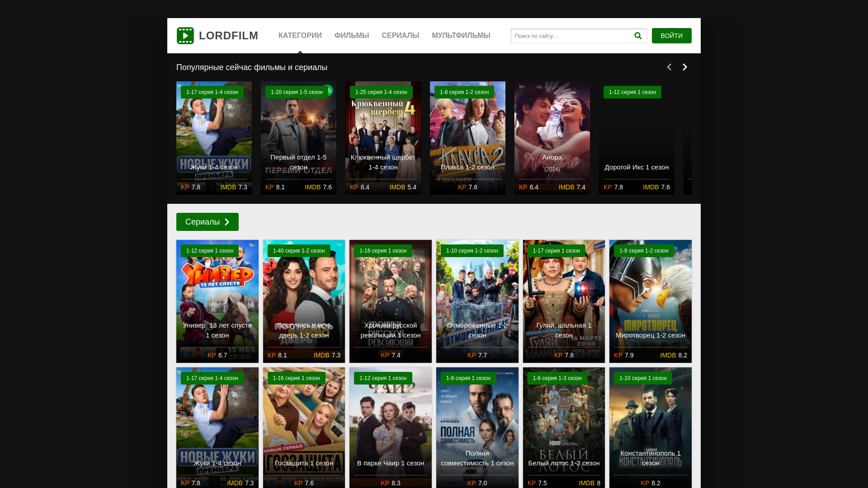The height and width of the screenshot is (488, 868).
Task: Click the search magnifier icon
Action: [638, 36]
